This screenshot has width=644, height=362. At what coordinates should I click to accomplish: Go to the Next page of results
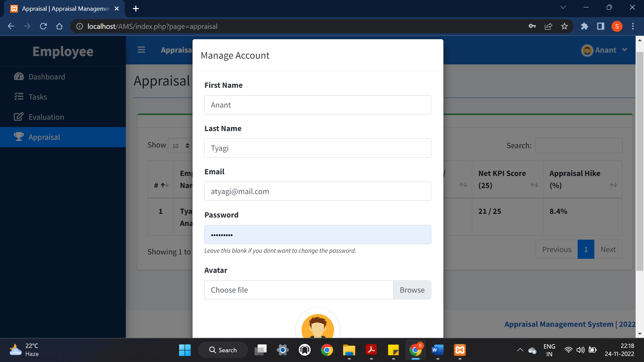pos(608,249)
